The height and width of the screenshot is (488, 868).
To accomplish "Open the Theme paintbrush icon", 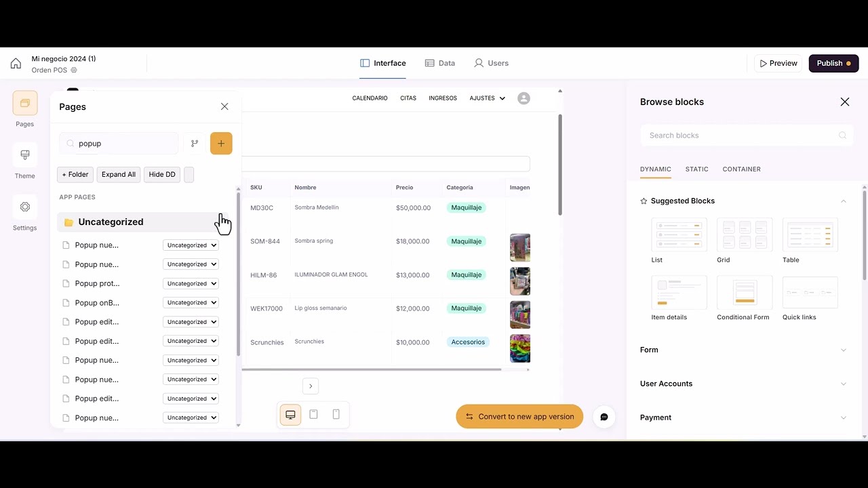I will pos(25,155).
